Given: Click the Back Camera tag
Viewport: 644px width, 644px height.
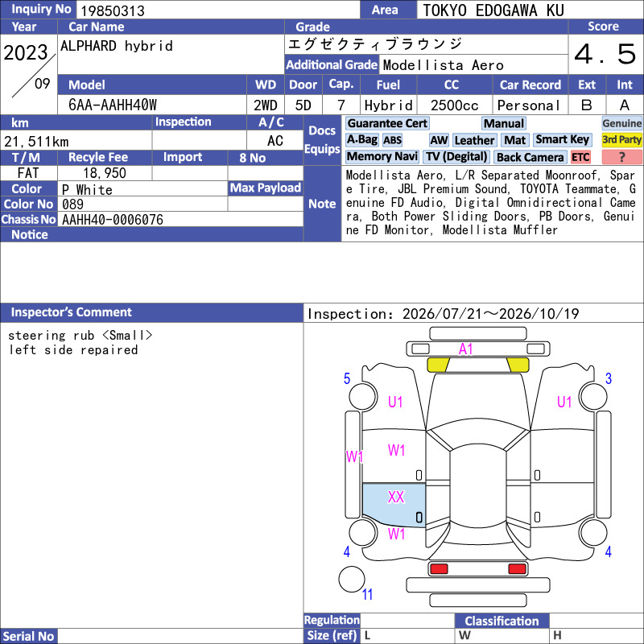Looking at the screenshot, I should [x=530, y=157].
